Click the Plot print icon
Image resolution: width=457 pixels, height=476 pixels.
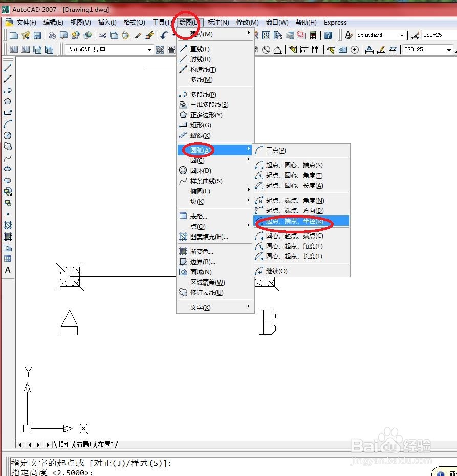coord(52,35)
